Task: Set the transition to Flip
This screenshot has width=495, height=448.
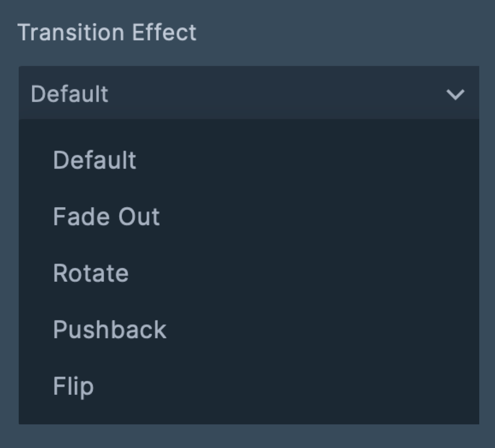Action: click(73, 387)
